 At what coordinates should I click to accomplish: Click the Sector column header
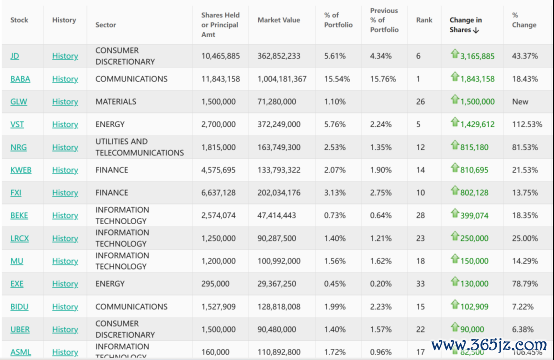[106, 25]
